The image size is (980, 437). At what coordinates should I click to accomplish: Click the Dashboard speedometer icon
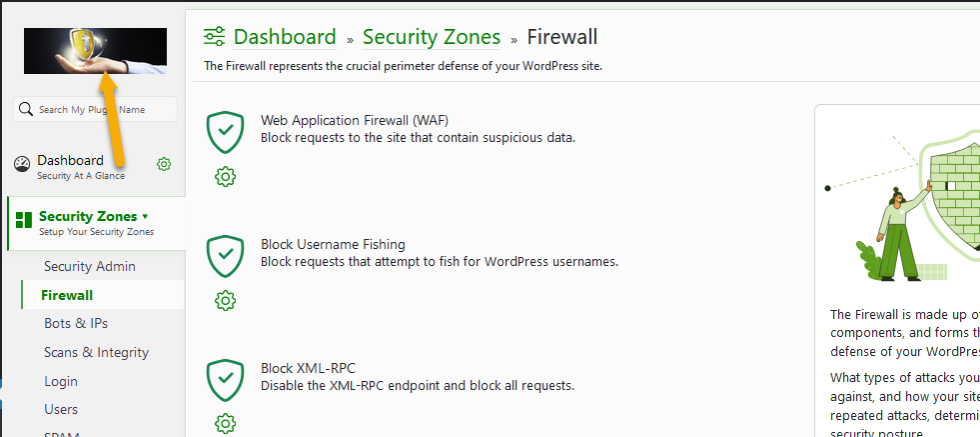tap(22, 164)
